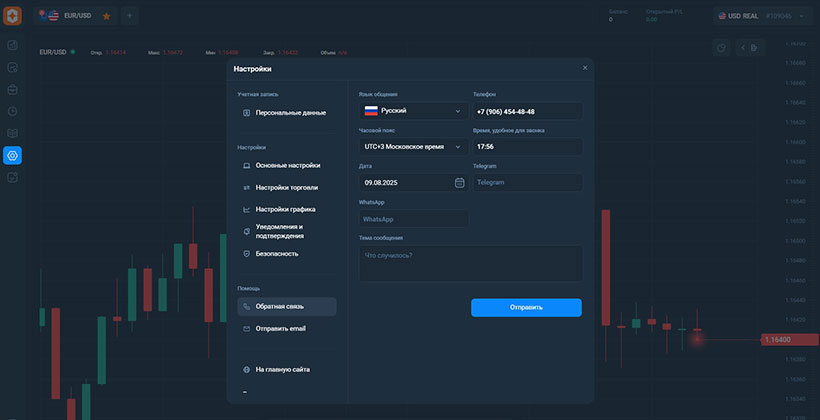Click the Открытый P/L value
The height and width of the screenshot is (420, 820).
pyautogui.click(x=651, y=20)
